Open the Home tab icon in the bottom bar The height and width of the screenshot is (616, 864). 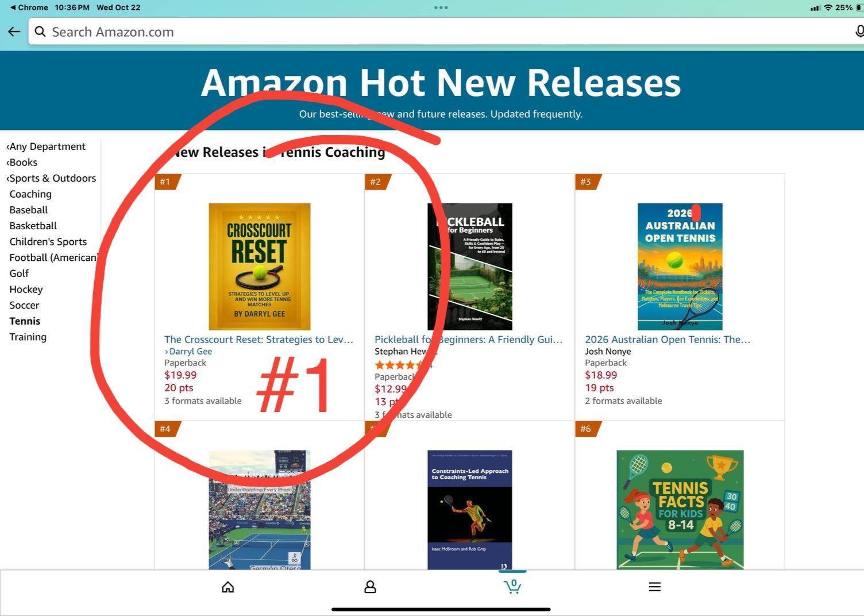[228, 587]
